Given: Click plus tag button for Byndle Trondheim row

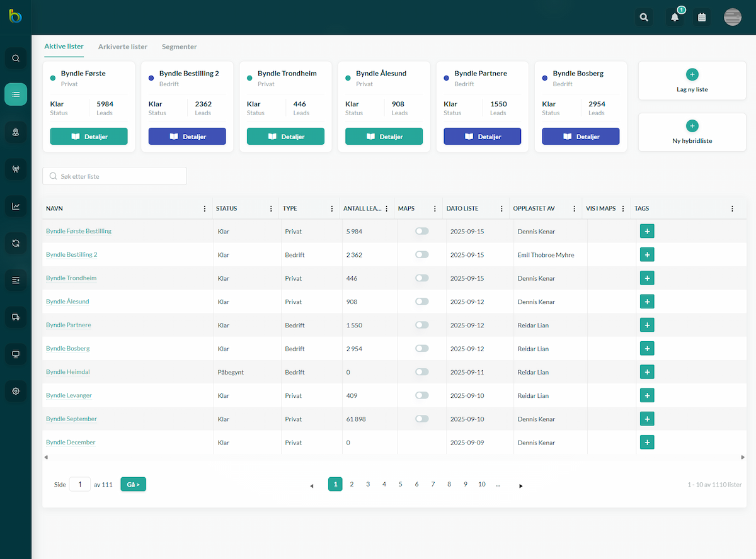Looking at the screenshot, I should pos(647,278).
